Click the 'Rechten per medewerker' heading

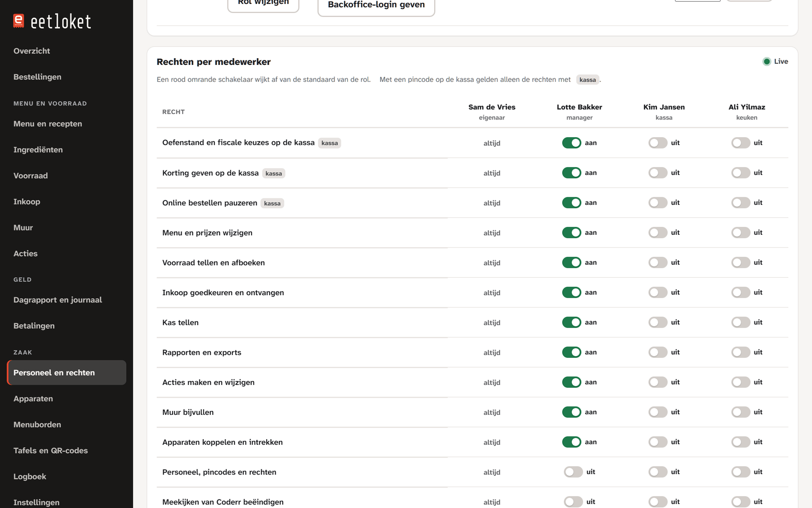[x=214, y=62]
